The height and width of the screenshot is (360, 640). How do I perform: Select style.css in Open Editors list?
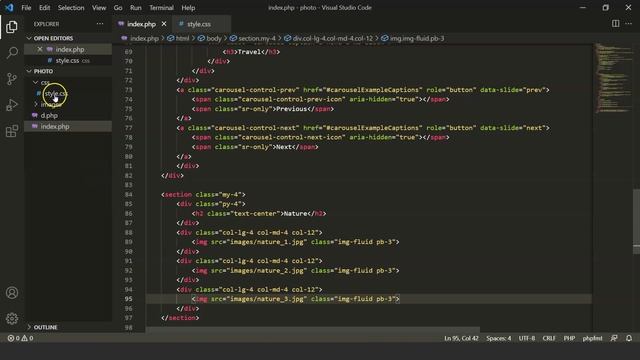click(x=67, y=60)
